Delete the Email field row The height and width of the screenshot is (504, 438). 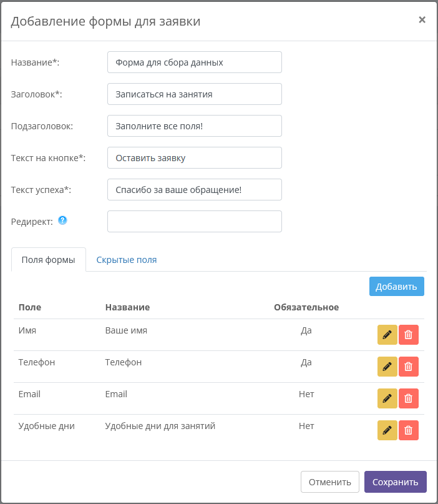coord(409,398)
